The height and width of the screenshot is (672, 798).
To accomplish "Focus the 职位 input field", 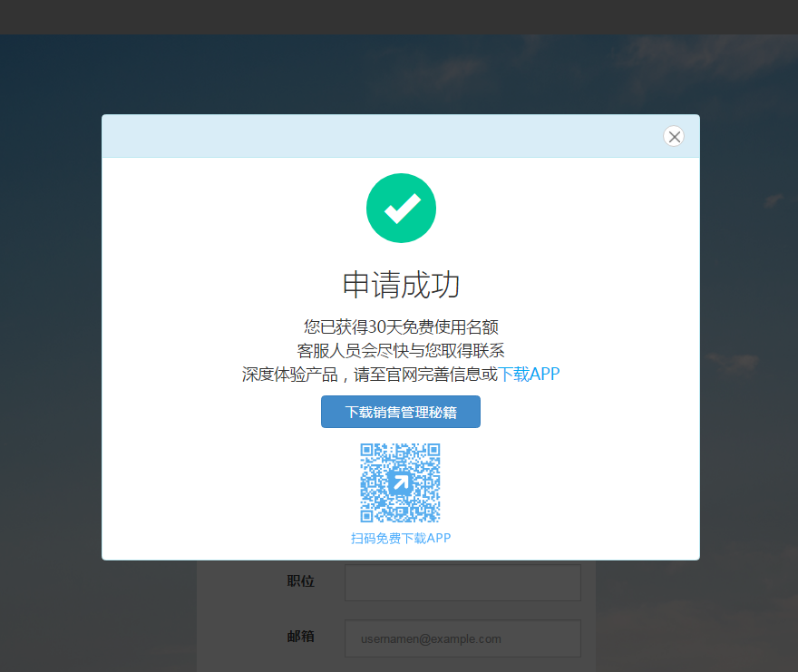I will pyautogui.click(x=462, y=582).
